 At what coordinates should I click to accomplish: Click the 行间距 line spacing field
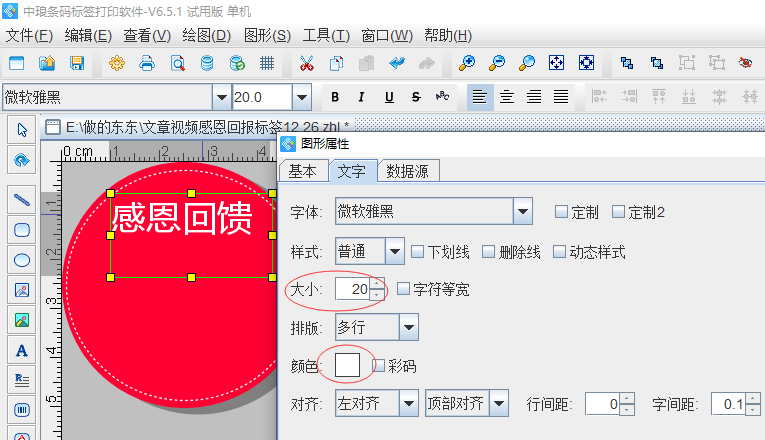click(604, 404)
